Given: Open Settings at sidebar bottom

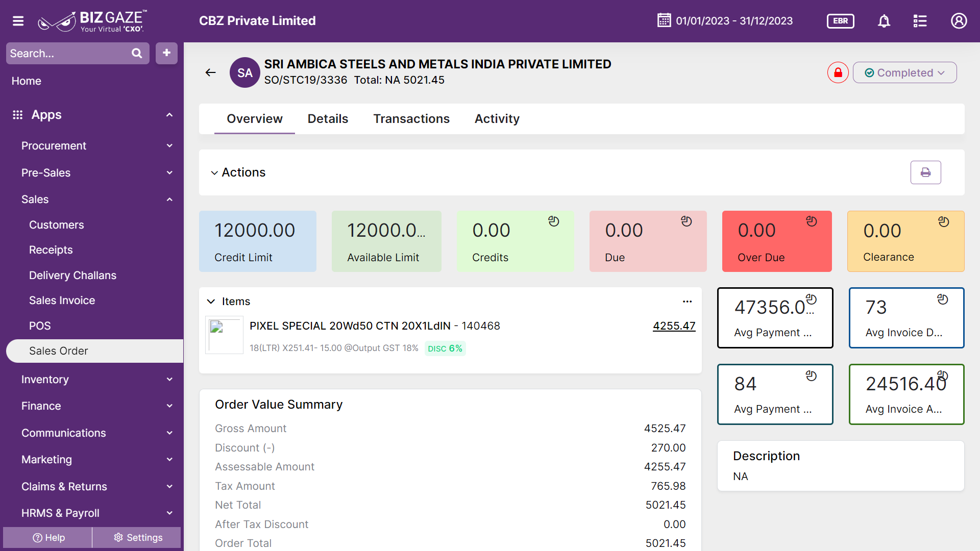Looking at the screenshot, I should coord(137,538).
